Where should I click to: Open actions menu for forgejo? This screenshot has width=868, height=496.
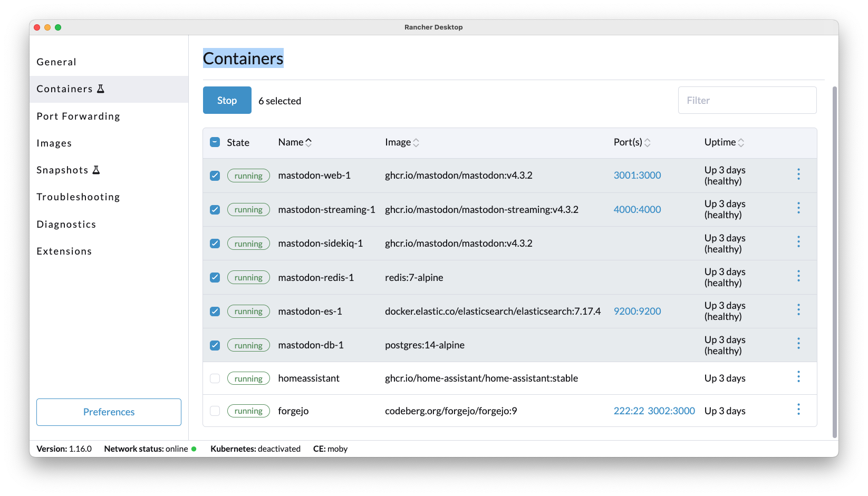tap(798, 410)
